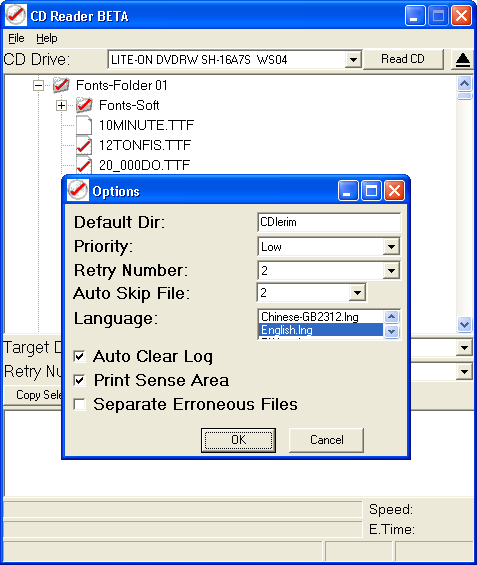Open the Auto Skip File dropdown
The height and width of the screenshot is (565, 477).
357,293
